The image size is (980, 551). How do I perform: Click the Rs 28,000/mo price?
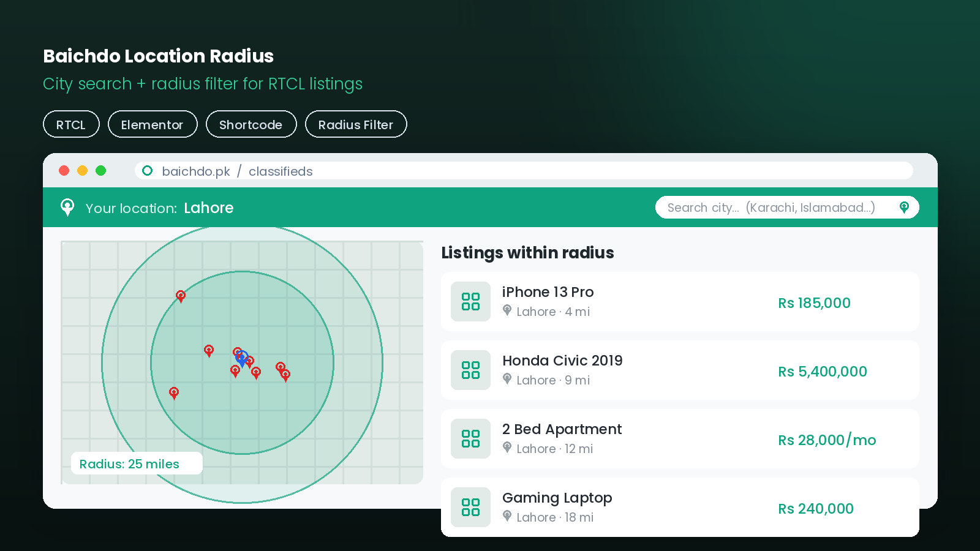point(827,440)
